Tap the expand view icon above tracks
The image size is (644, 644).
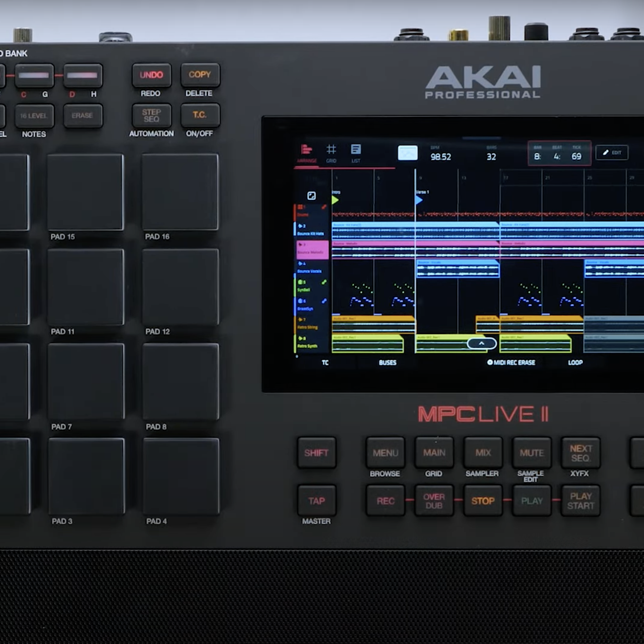(311, 196)
